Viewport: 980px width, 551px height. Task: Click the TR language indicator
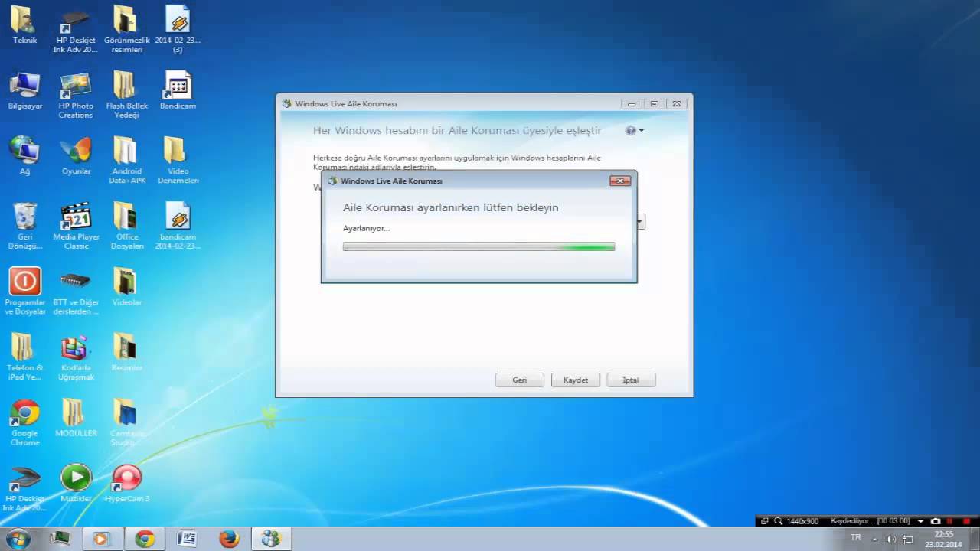tap(856, 538)
